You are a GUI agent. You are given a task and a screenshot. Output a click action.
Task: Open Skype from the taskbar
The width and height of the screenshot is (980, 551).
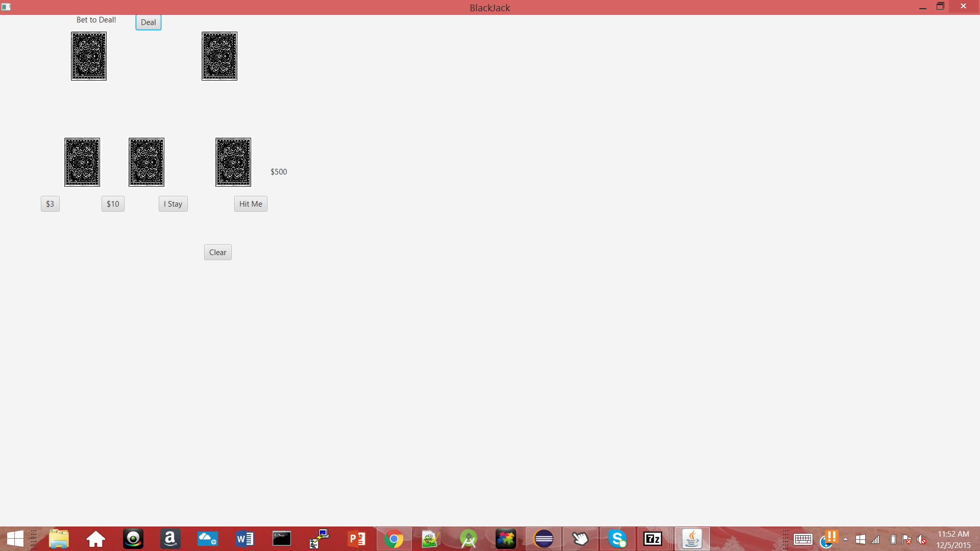(618, 539)
